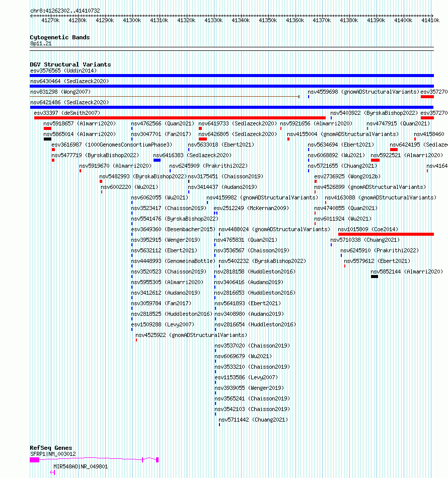Select the black bar under nsv5852144

click(375, 277)
